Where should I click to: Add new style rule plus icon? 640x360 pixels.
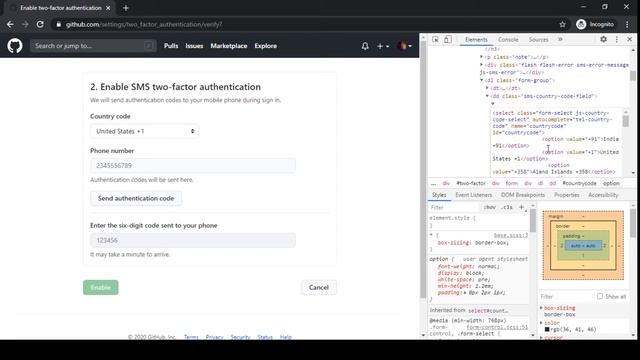click(x=521, y=207)
